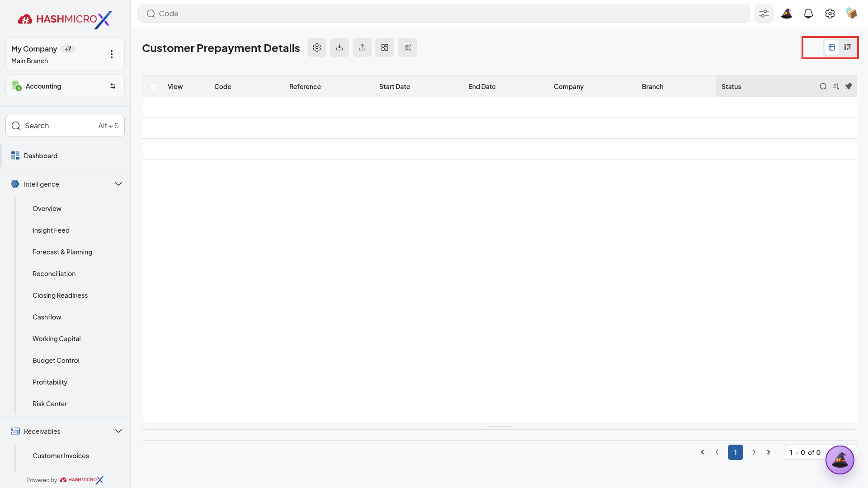Click the pin icon in the table header
The height and width of the screenshot is (488, 868).
(x=849, y=86)
